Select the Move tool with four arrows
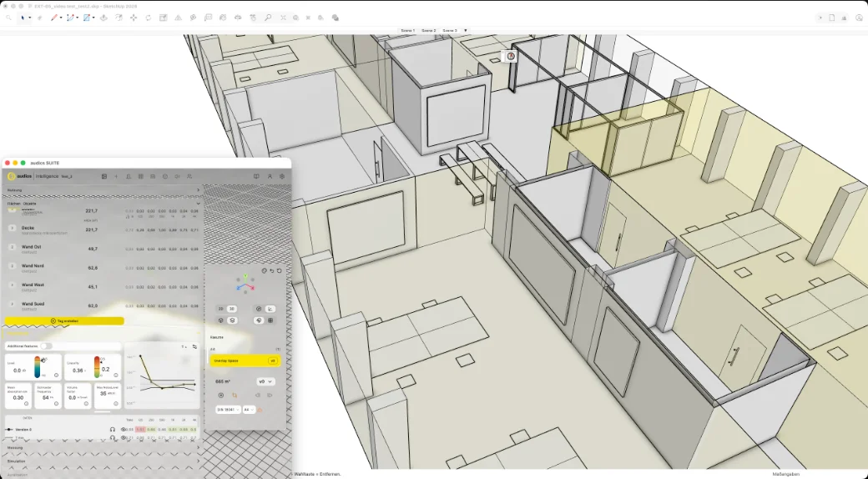 (134, 18)
